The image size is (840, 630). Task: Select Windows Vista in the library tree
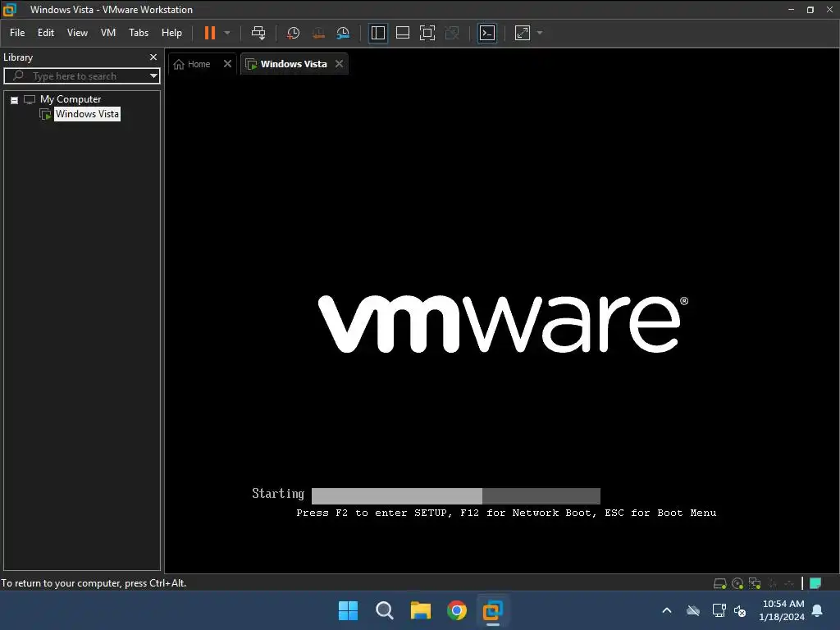tap(87, 114)
